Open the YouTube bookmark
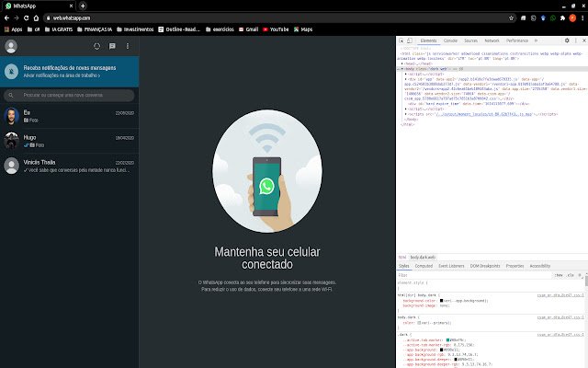Image resolution: width=588 pixels, height=368 pixels. point(276,29)
